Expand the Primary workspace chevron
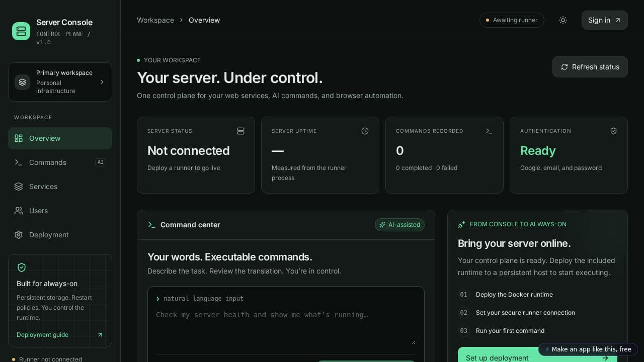This screenshot has width=644, height=362. 102,82
